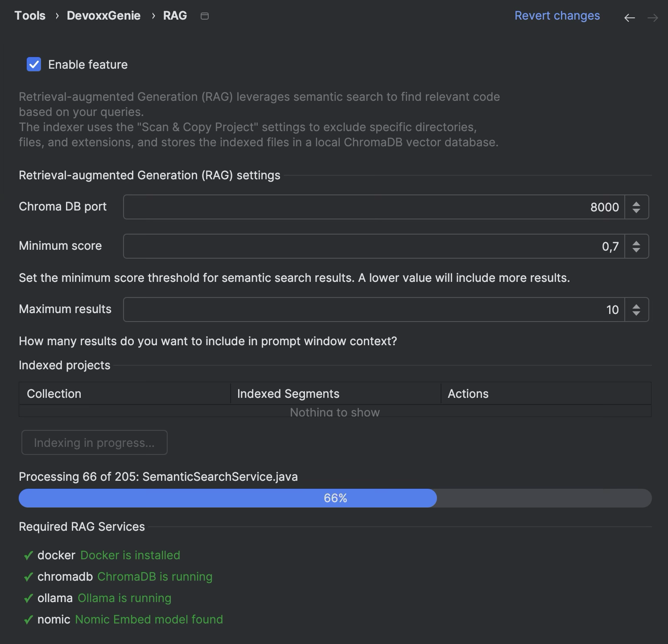Increase the Minimum score value
The width and height of the screenshot is (668, 644).
pos(636,243)
